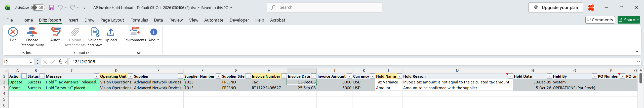This screenshot has height=108, width=644.
Task: Select the Hold Date 30-Dec-05 cell
Action: click(x=533, y=82)
